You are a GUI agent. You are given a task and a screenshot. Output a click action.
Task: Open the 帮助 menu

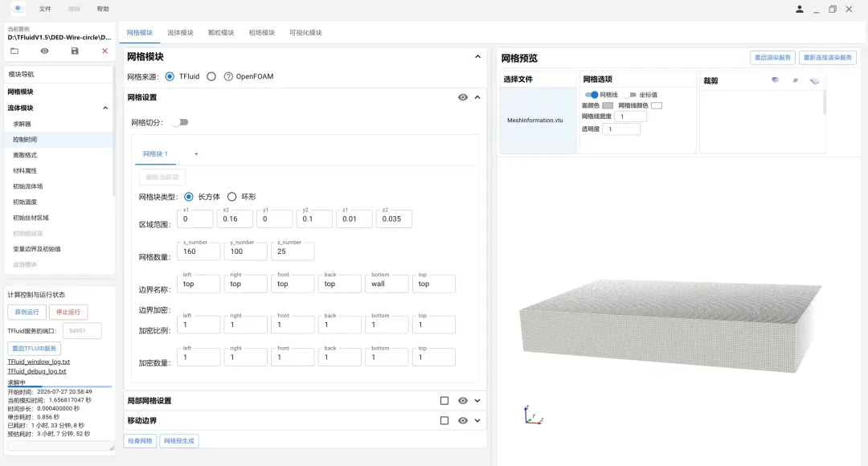click(x=103, y=9)
